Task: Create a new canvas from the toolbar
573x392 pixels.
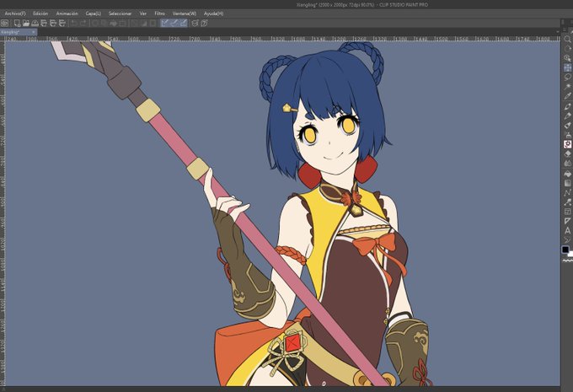Action: [17, 24]
